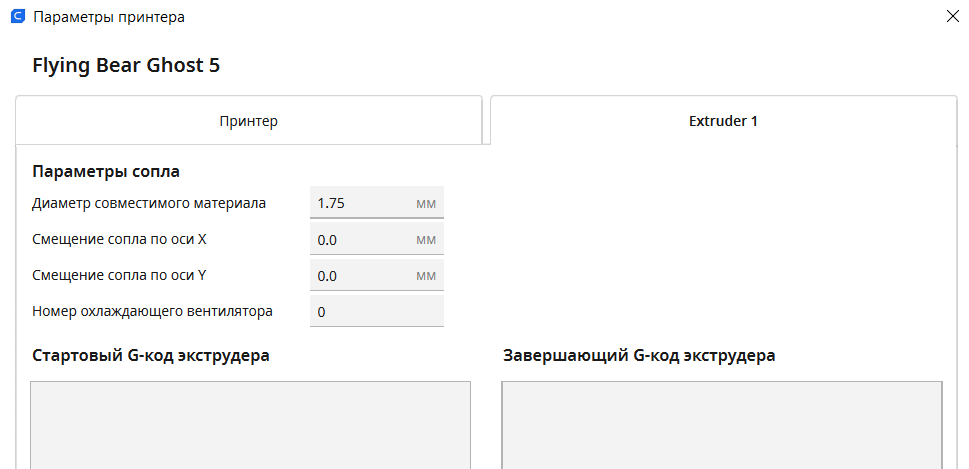Click the Завершающий G-код экструдера heading

click(639, 356)
